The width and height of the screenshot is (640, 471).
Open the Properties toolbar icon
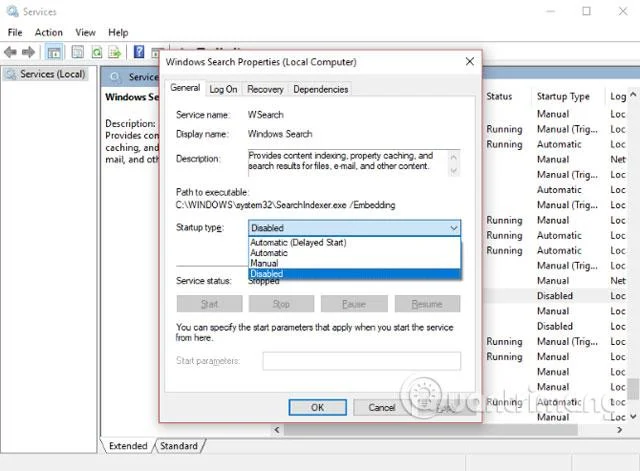click(78, 52)
